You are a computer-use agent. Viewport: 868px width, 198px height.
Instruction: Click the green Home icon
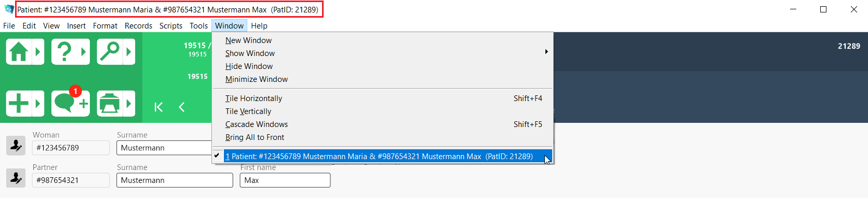pos(19,52)
